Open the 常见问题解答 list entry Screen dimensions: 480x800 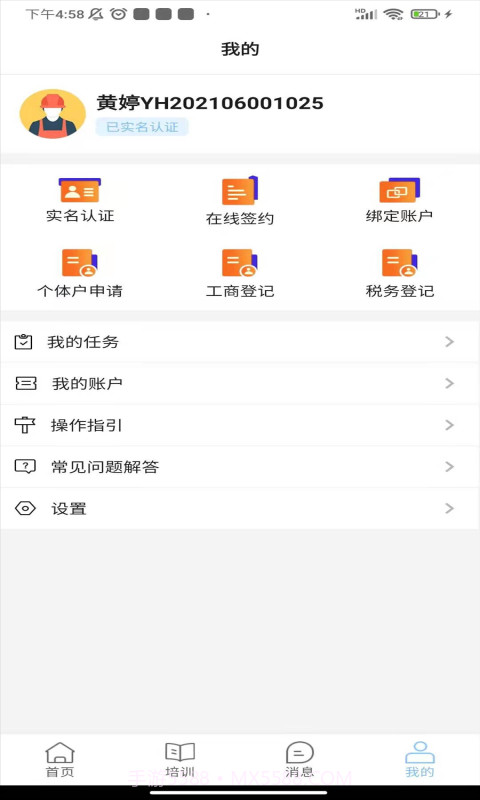point(240,467)
